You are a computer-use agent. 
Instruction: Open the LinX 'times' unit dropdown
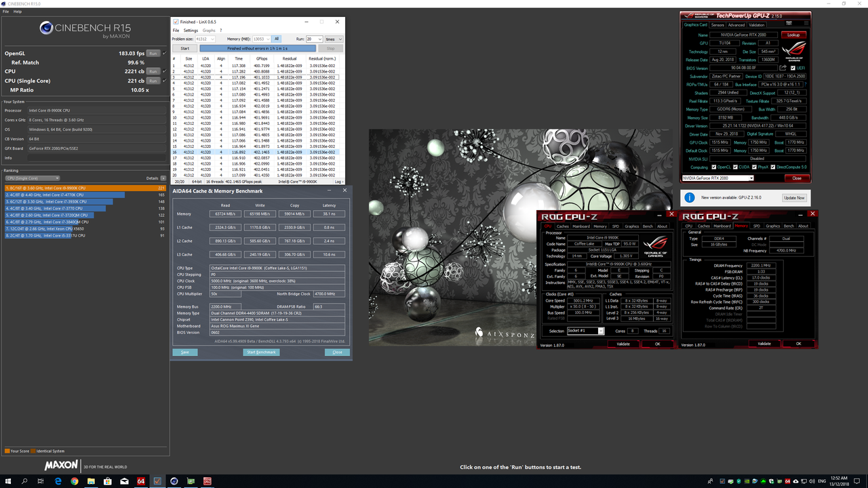tap(334, 39)
